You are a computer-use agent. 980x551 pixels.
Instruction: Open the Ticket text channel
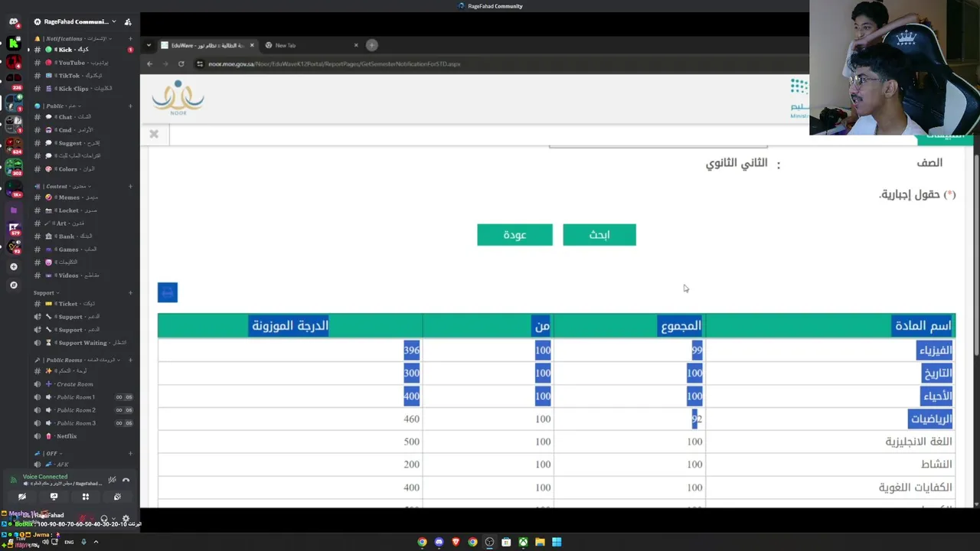click(x=83, y=304)
